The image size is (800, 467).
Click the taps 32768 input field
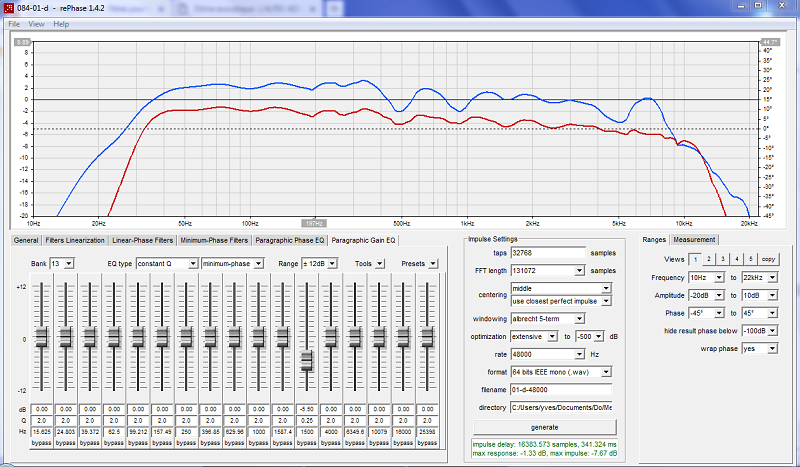(548, 253)
